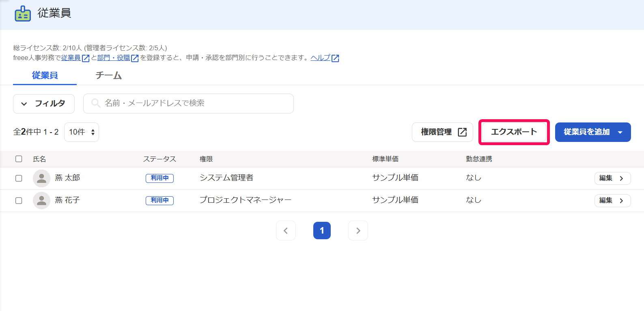Click the employee ID badge icon
Screen dimensions: 644x311
(23, 13)
